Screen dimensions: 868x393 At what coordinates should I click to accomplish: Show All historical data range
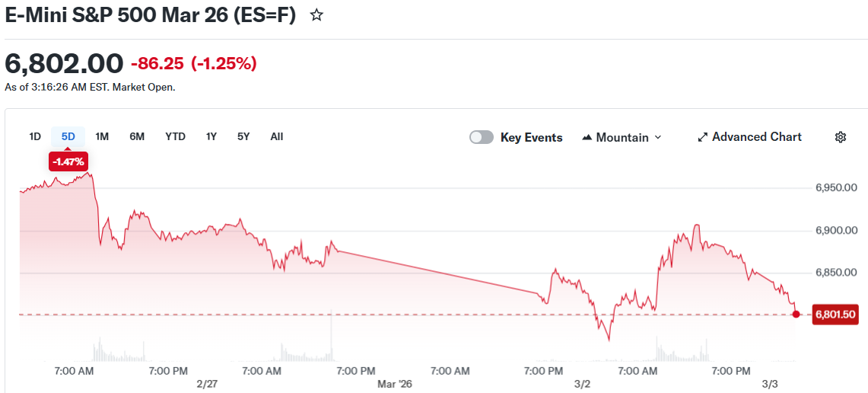point(277,137)
